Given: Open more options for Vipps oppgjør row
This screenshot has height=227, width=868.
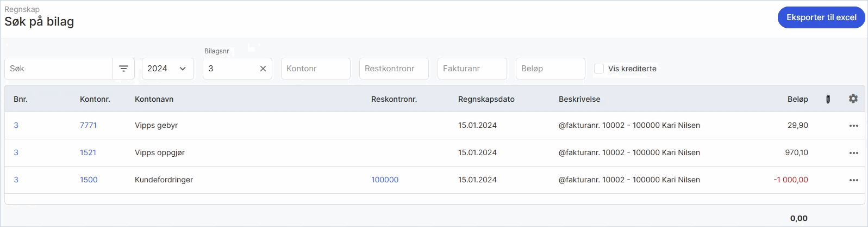Looking at the screenshot, I should [854, 153].
